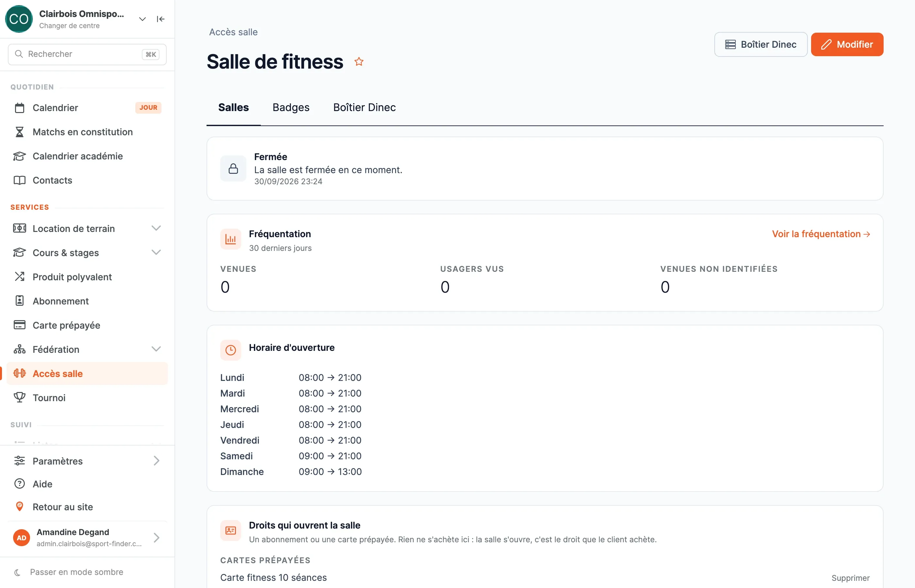This screenshot has width=915, height=588.
Task: Click Supprimer for Carte fitness 10 séances
Action: tap(851, 578)
